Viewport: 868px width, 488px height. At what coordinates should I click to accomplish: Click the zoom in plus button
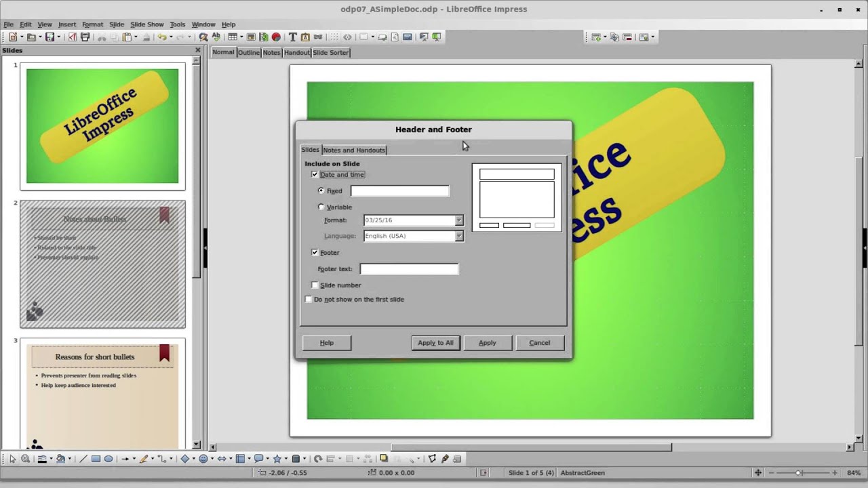pos(833,472)
